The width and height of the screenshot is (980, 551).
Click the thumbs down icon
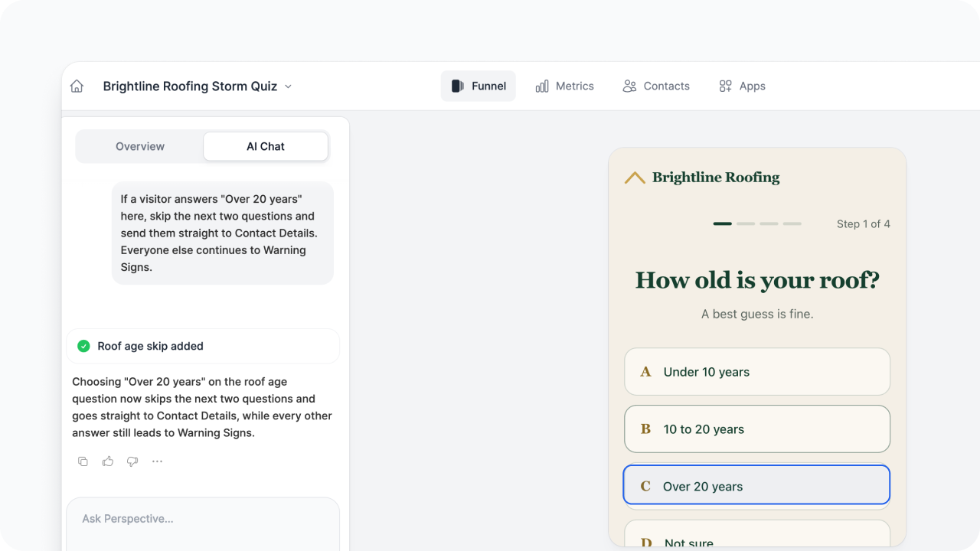[132, 461]
